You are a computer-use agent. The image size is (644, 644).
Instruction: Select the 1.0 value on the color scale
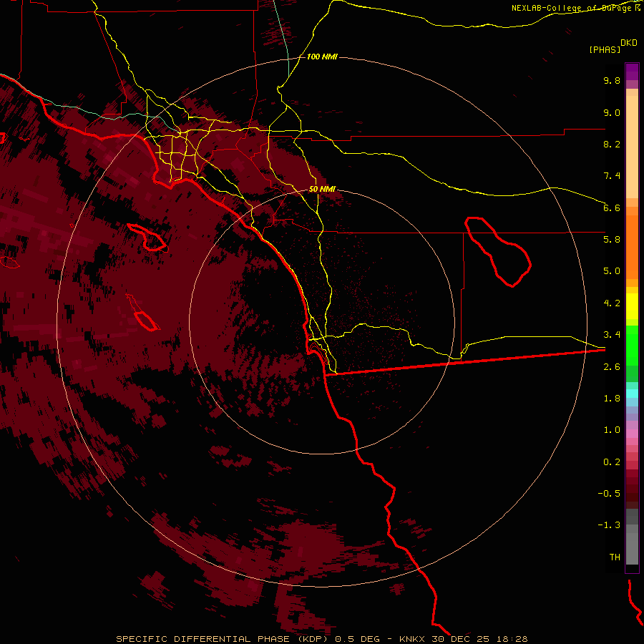tap(612, 430)
